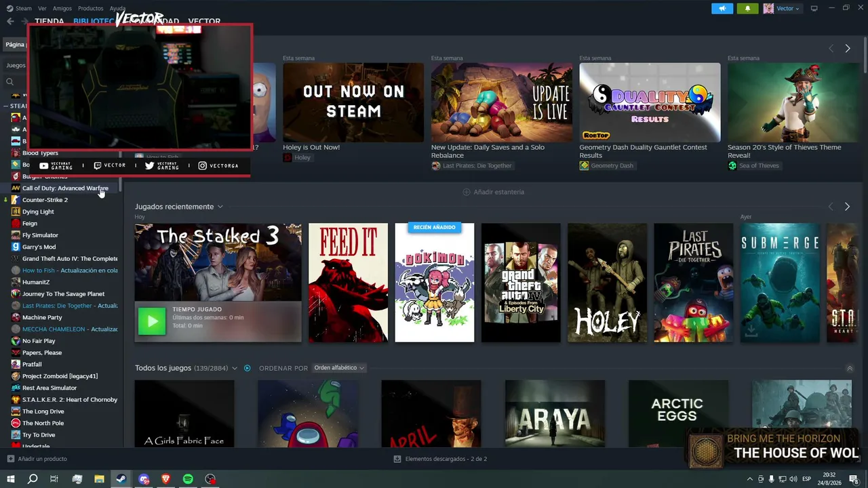The height and width of the screenshot is (488, 868).
Task: Select The Stalked 3 cover
Action: 218,262
